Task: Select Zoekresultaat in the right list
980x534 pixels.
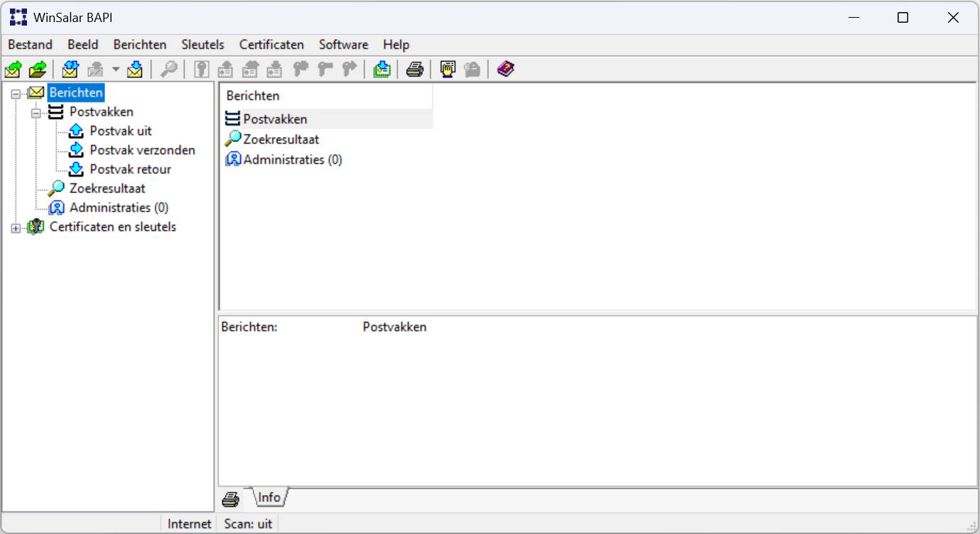Action: (281, 140)
